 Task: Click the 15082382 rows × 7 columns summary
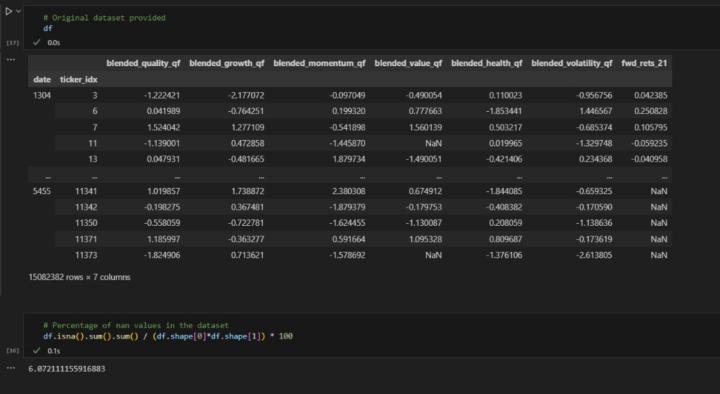click(79, 277)
